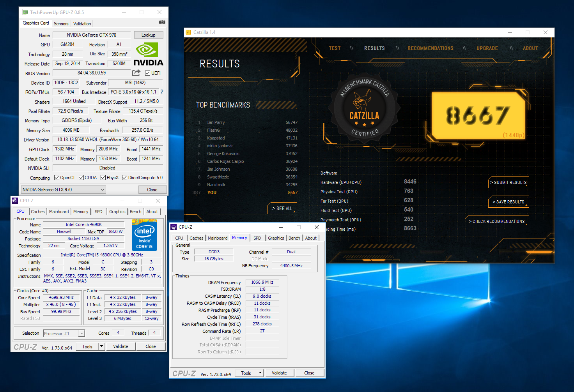The height and width of the screenshot is (392, 574).
Task: Open the Processor #1 selection dropdown
Action: coord(64,334)
